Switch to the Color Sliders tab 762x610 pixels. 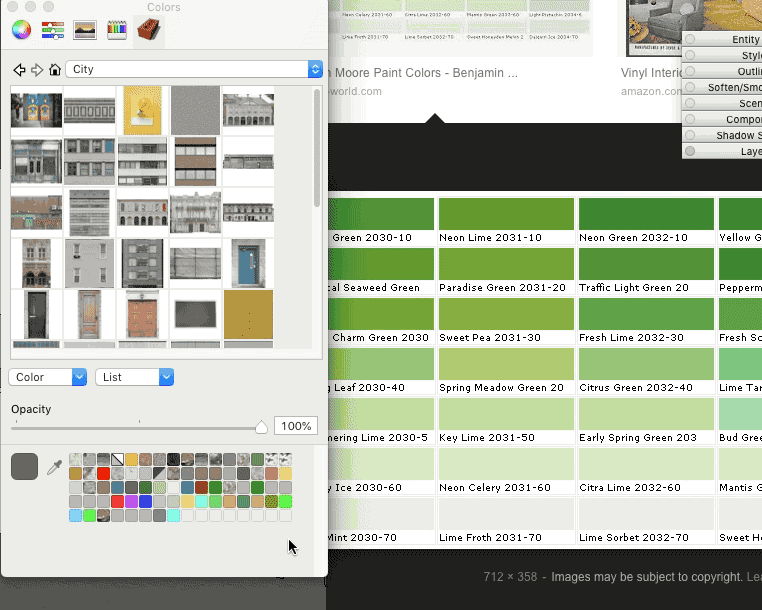click(x=53, y=30)
